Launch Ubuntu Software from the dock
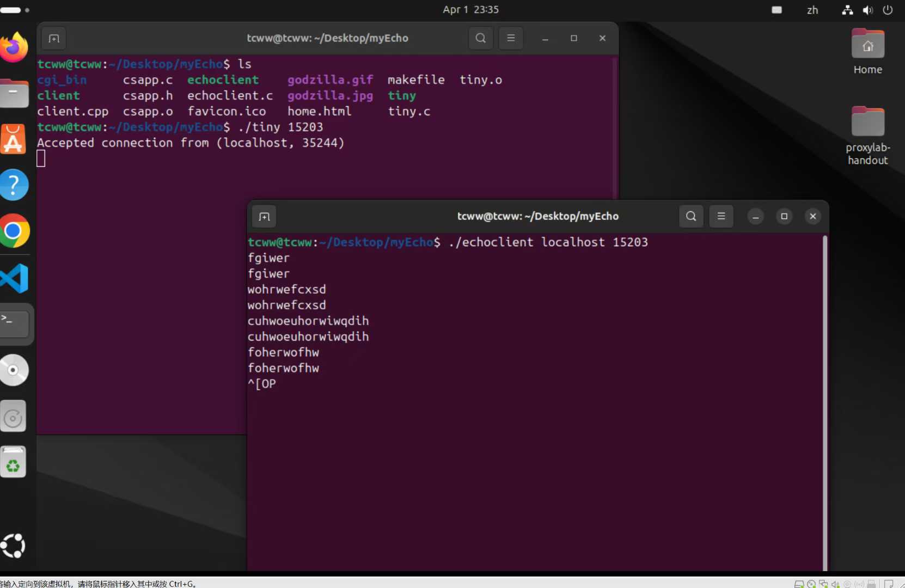The image size is (905, 588). [14, 139]
